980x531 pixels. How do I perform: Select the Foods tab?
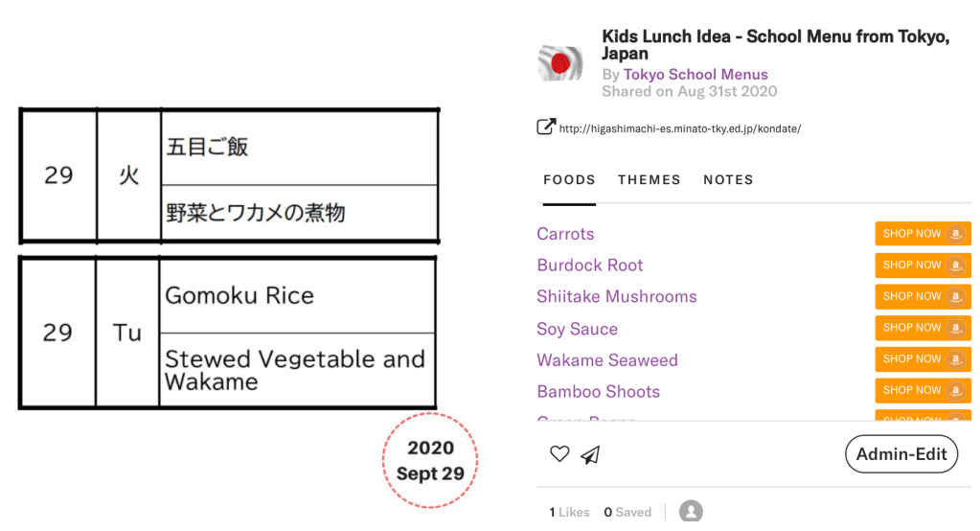click(569, 180)
